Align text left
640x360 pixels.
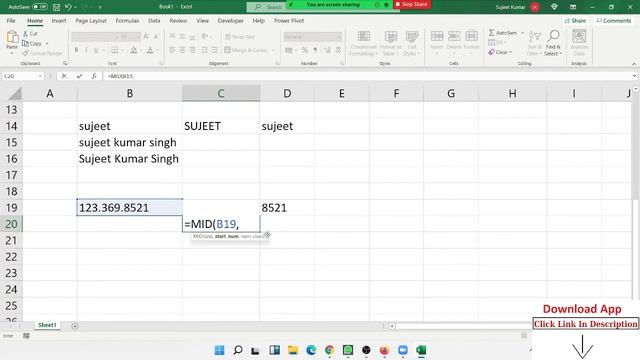pyautogui.click(x=172, y=50)
